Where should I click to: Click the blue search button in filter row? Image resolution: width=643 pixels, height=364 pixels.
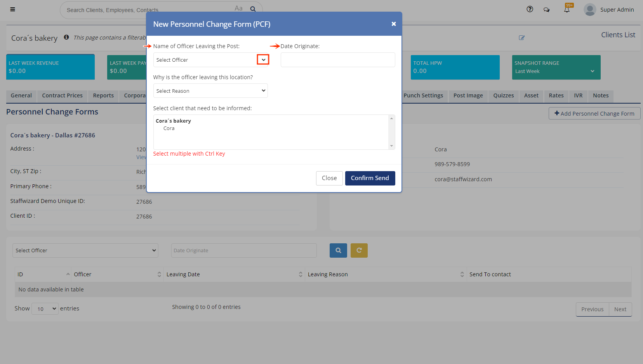pos(338,251)
